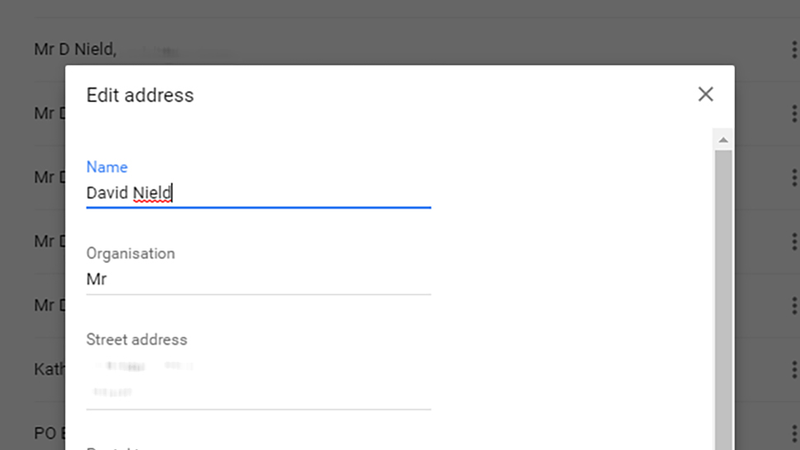
Task: Open three-dot menu for the Kath row
Action: 794,369
